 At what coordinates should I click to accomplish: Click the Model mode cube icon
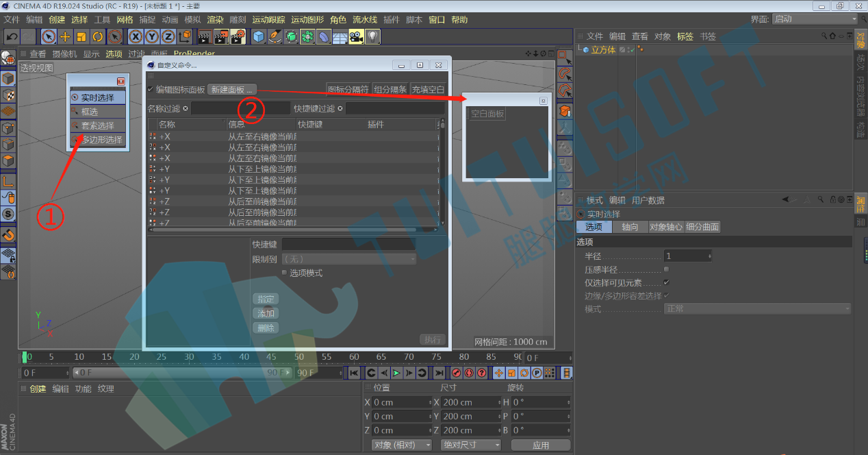(x=8, y=79)
